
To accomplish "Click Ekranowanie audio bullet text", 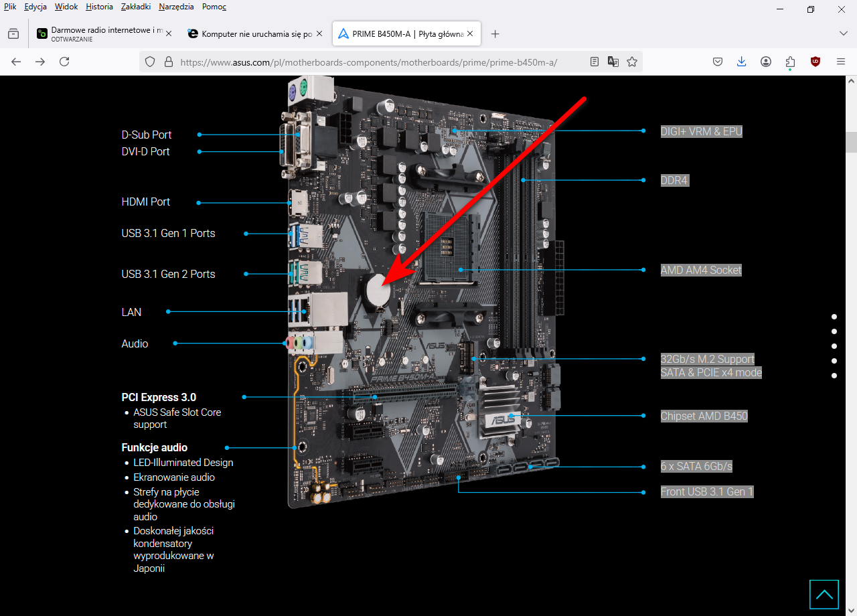I will point(174,477).
